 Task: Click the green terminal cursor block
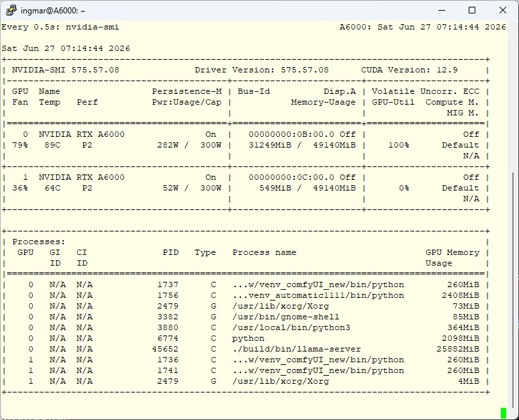(x=504, y=413)
